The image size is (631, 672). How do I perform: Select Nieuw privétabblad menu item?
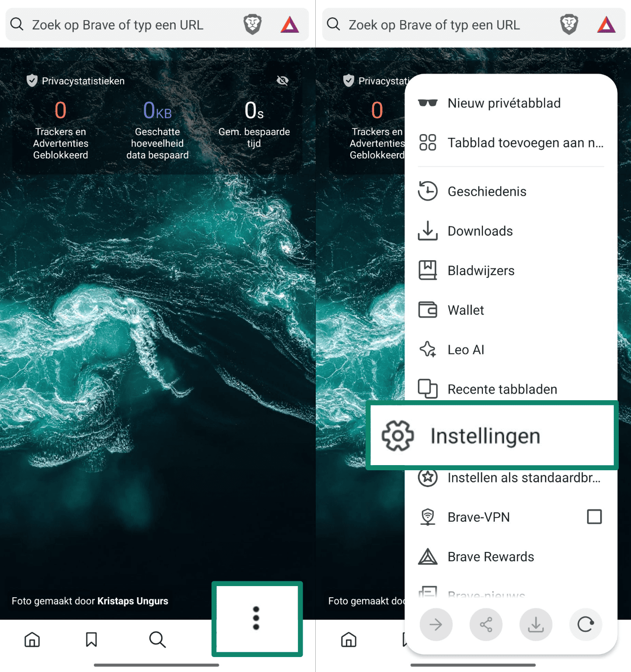tap(503, 103)
